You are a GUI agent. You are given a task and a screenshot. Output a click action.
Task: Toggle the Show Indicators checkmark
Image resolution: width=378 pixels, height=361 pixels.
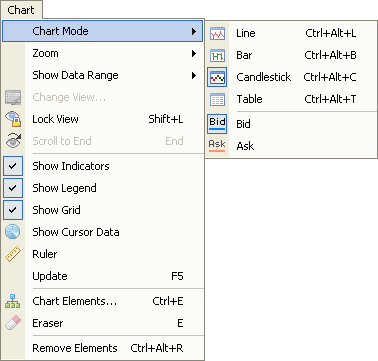tap(13, 166)
